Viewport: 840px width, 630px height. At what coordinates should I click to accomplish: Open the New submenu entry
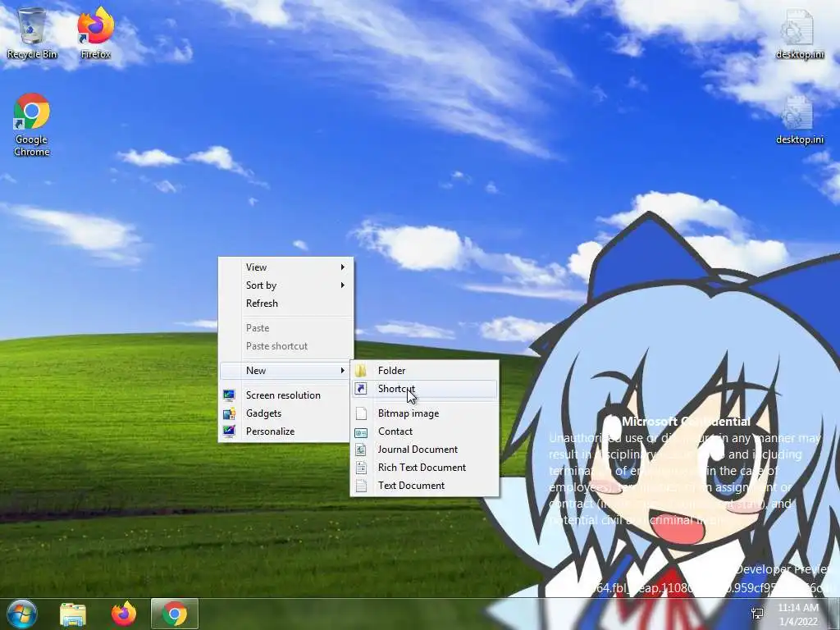pos(285,370)
